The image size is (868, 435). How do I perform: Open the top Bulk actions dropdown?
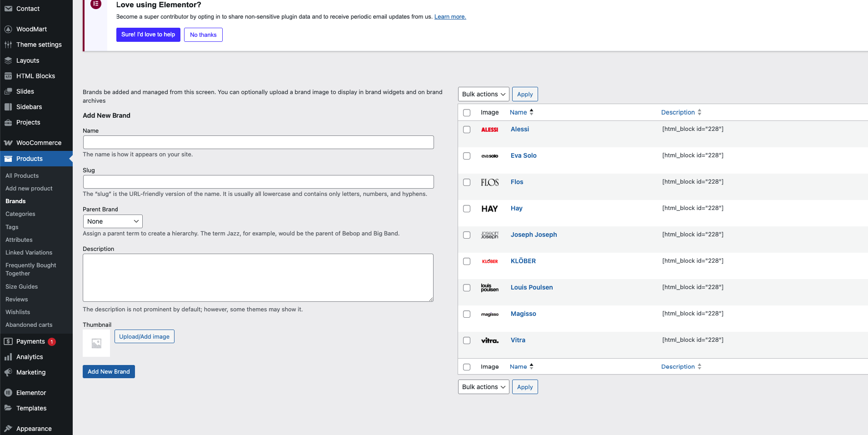pos(484,94)
